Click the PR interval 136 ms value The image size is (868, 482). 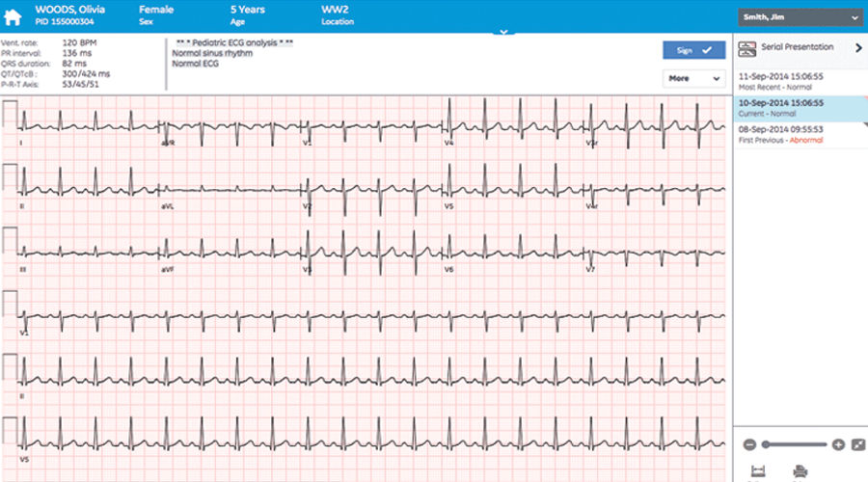click(77, 53)
